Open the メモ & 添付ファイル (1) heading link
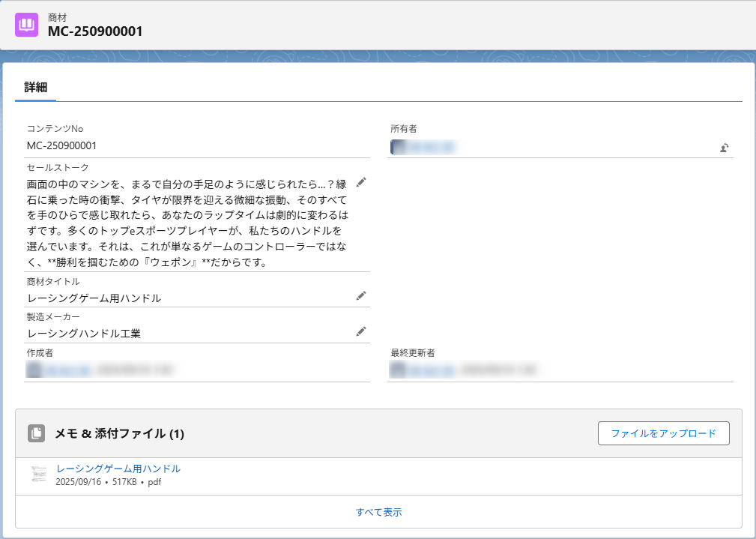 click(x=120, y=433)
